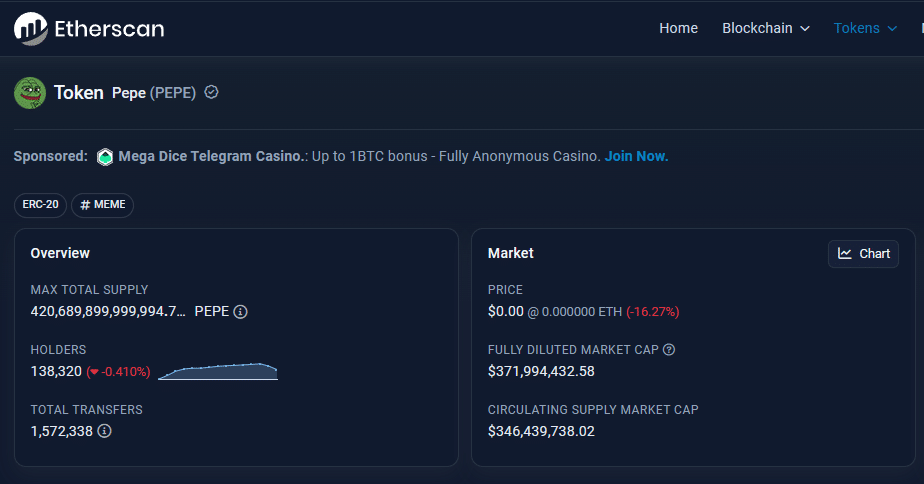Click help icon by Fully Diluted Market Cap
924x484 pixels.
point(669,350)
